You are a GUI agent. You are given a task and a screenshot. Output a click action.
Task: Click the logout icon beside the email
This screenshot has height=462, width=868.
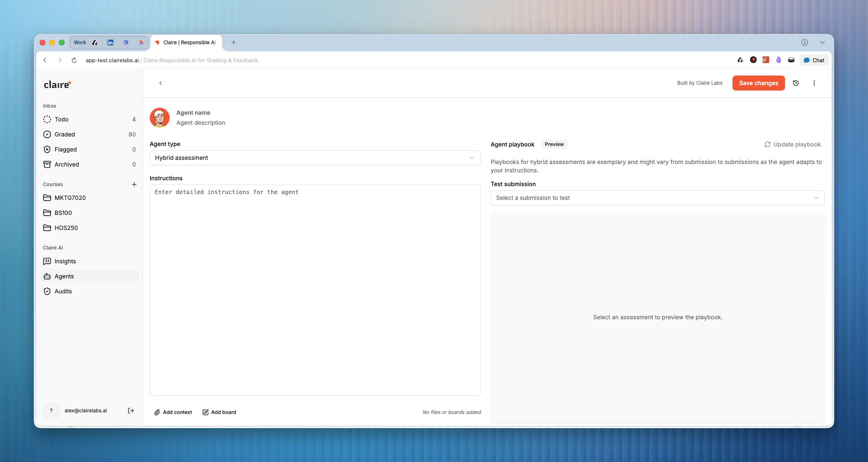(x=130, y=411)
